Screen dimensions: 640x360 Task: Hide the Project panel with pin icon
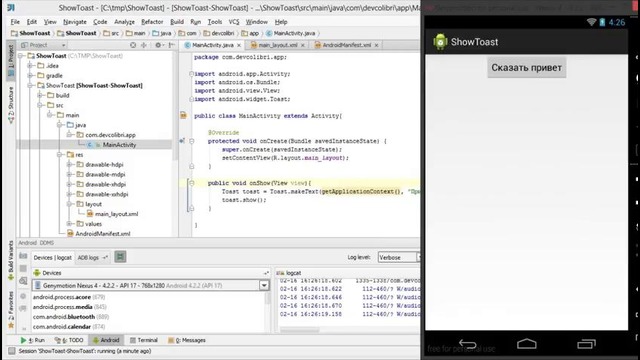click(171, 45)
